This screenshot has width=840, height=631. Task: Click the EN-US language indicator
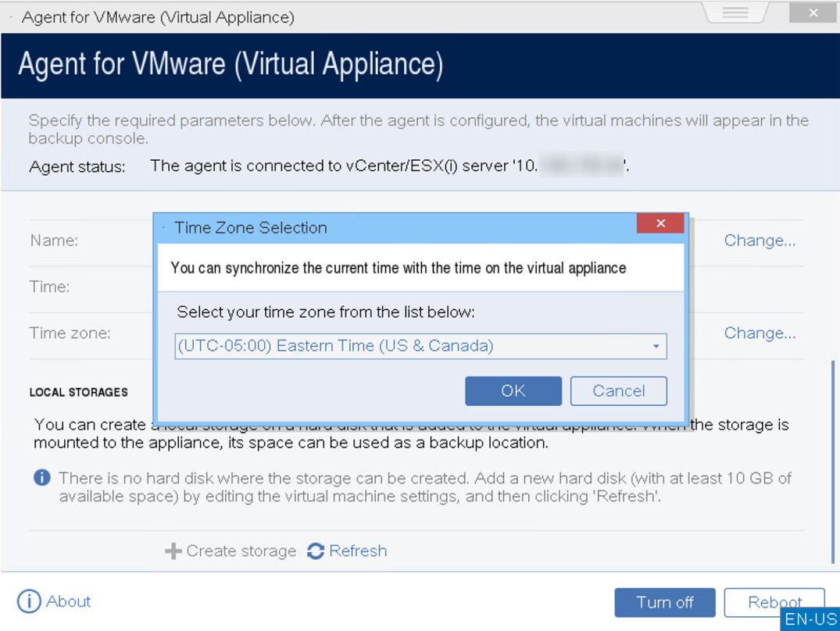[x=810, y=619]
